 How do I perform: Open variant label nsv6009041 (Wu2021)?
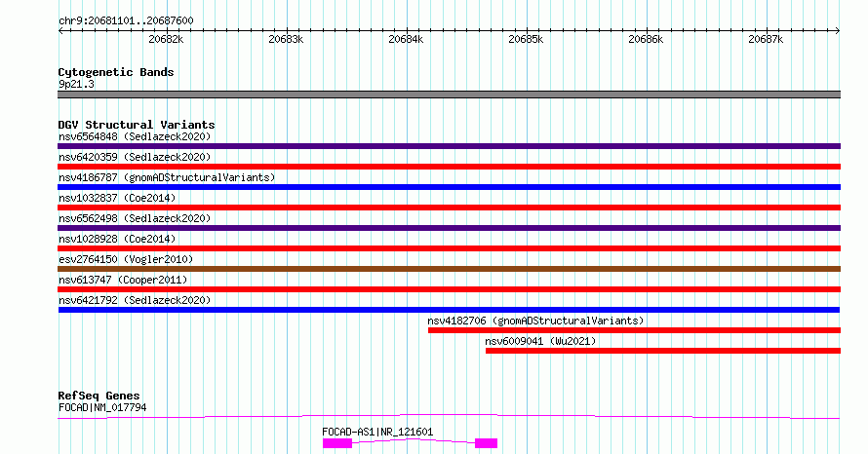click(540, 341)
